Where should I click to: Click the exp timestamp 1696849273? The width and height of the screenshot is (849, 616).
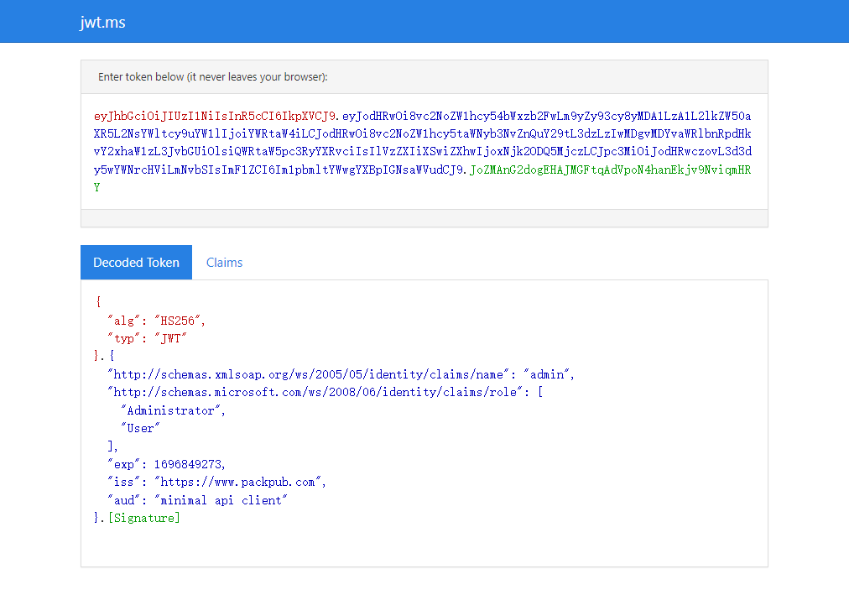190,464
